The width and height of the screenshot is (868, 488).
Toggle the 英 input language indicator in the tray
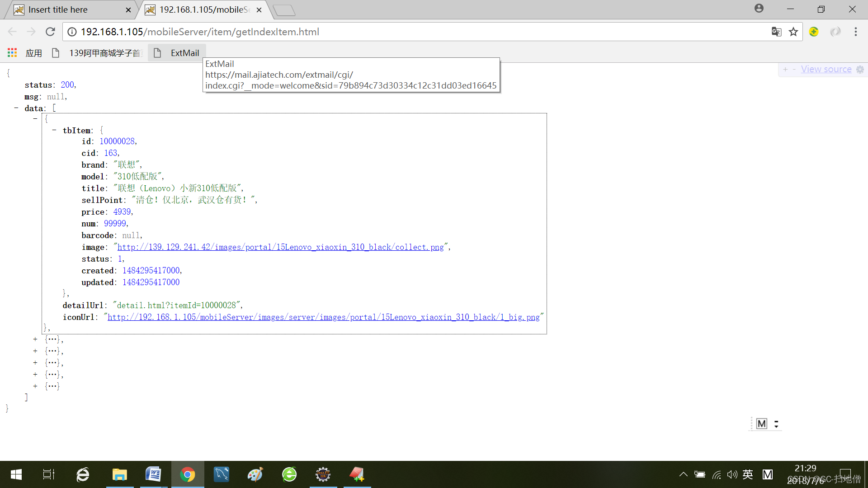(748, 474)
